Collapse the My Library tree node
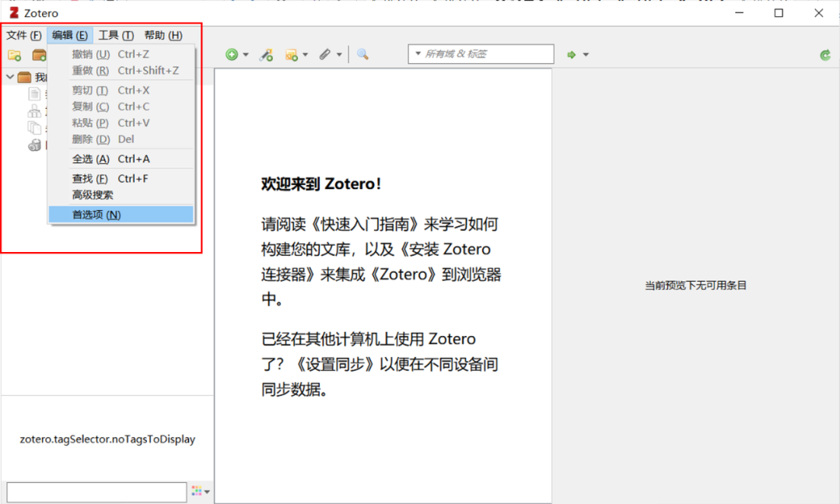Image resolution: width=840 pixels, height=504 pixels. point(9,77)
